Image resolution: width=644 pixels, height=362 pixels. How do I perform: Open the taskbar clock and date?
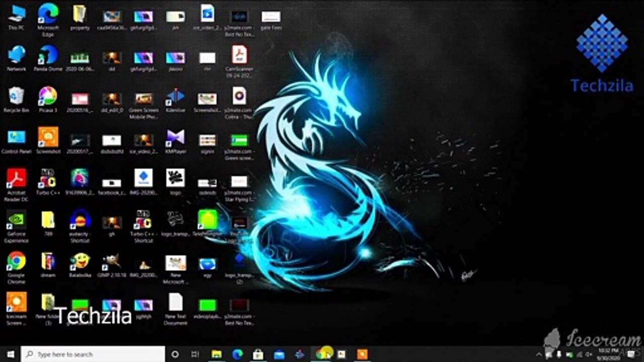tap(608, 354)
